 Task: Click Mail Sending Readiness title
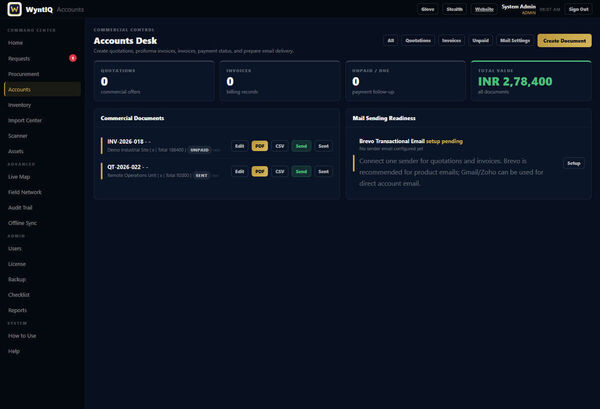click(384, 118)
